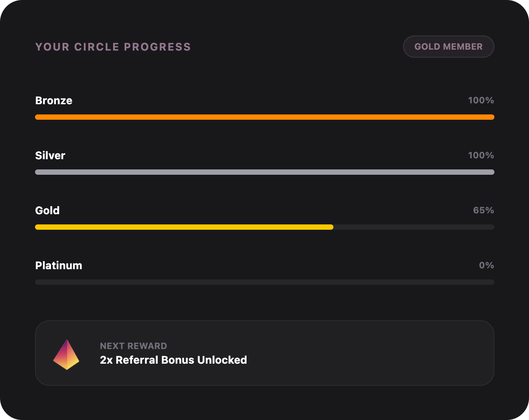Click the pyramid reward icon
The height and width of the screenshot is (420, 529).
coord(66,355)
